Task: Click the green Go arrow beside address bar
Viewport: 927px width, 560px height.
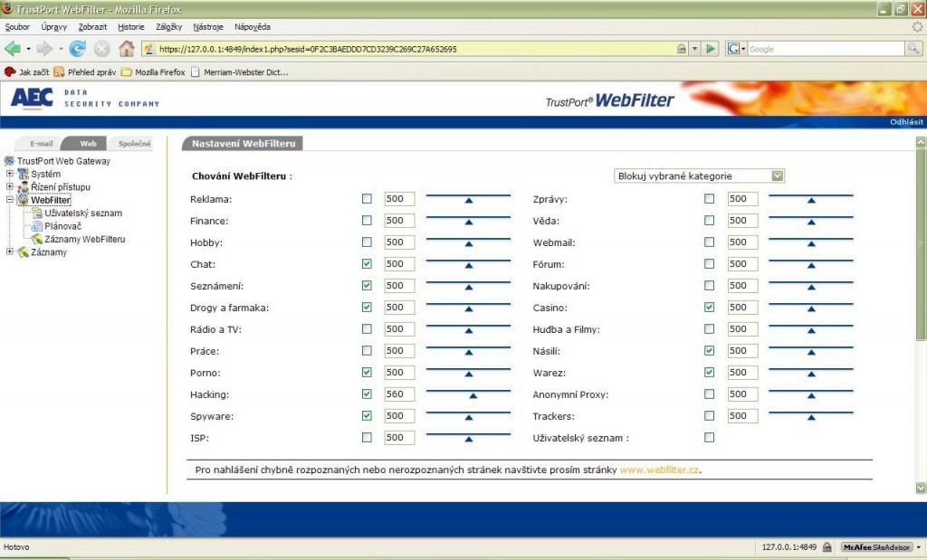Action: 711,49
